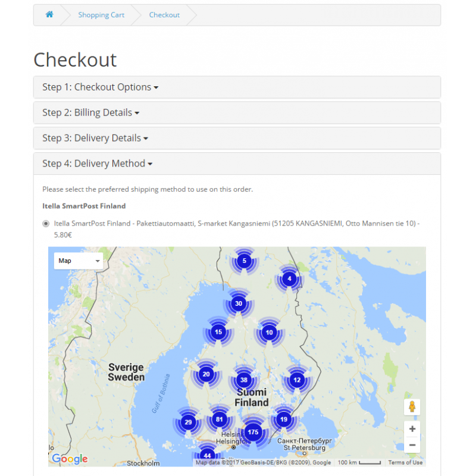Click the "Gulf of Bothnia" map label
Screen dimensions: 476x476
(161, 393)
